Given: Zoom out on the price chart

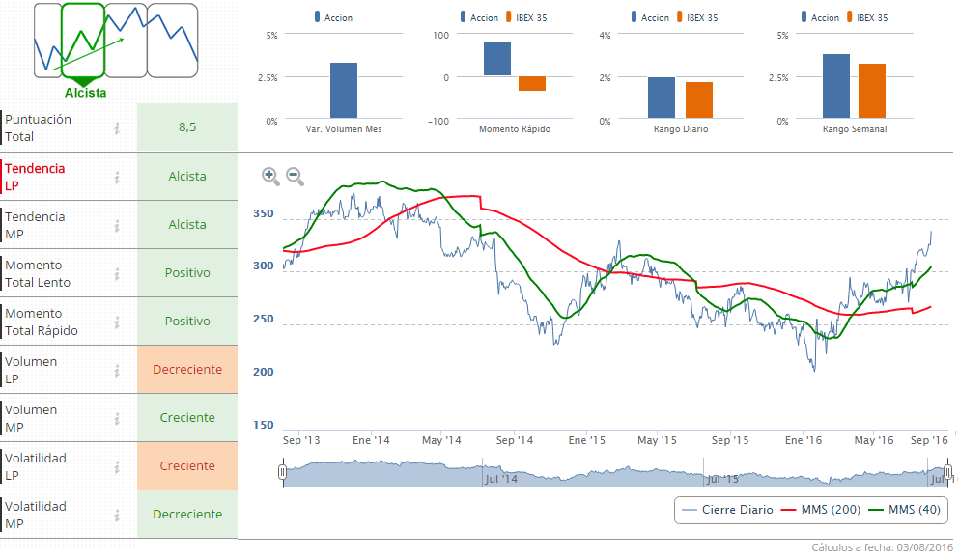Looking at the screenshot, I should [x=295, y=176].
